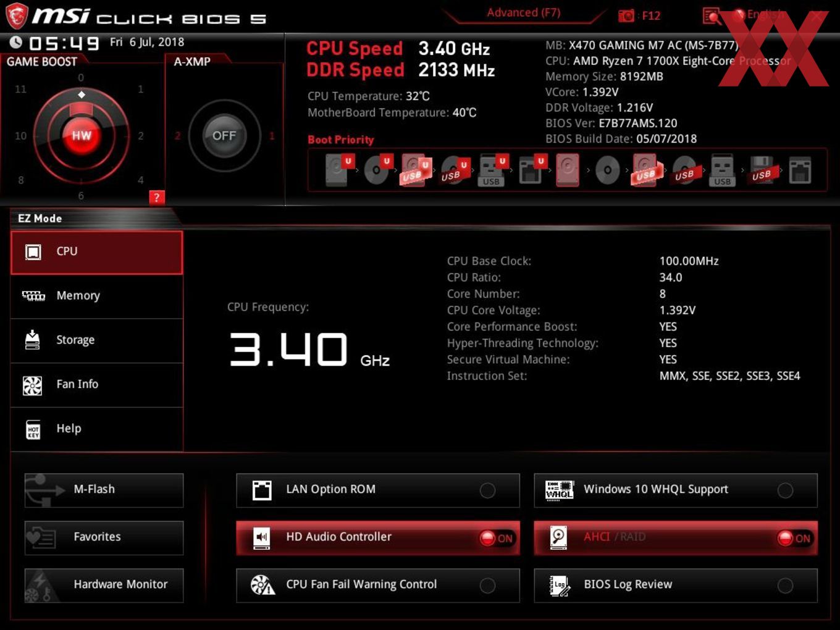Enable CPU Fan Fail Warning Control
This screenshot has height=630, width=840.
[x=378, y=586]
